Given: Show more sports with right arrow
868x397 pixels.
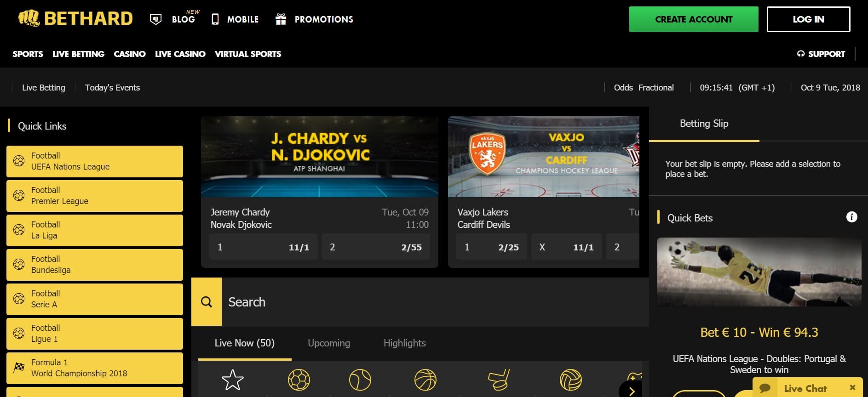Looking at the screenshot, I should [x=631, y=391].
